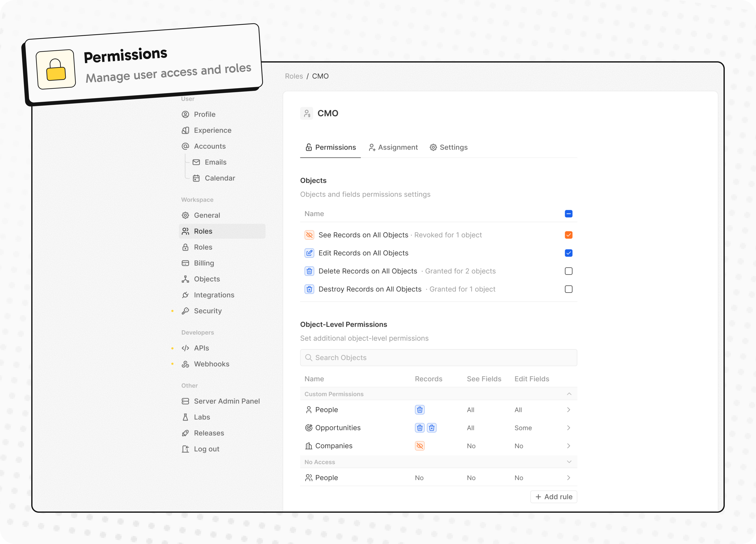Screen dimensions: 756x544
Task: Collapse the Custom Permissions group
Action: 569,394
